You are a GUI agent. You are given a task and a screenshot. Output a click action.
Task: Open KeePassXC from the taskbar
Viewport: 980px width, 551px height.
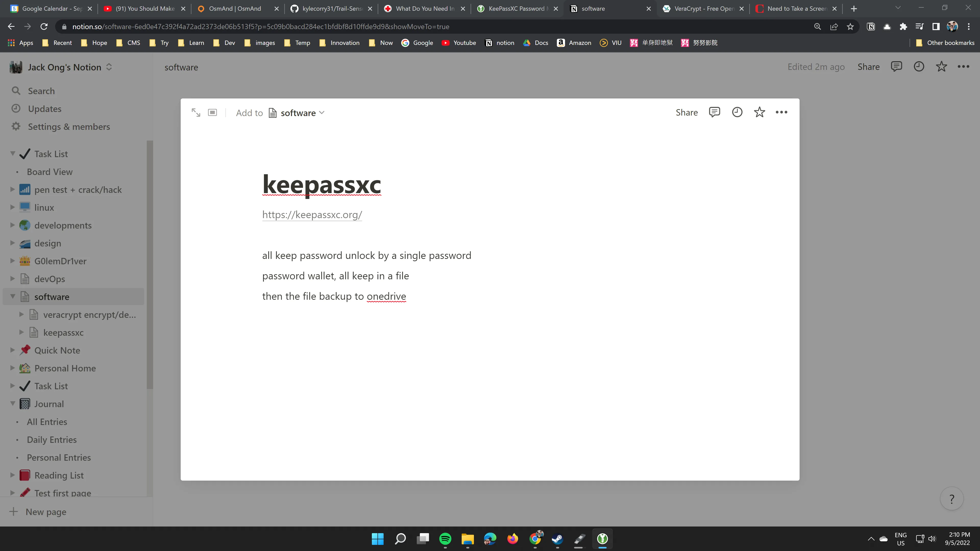(602, 539)
